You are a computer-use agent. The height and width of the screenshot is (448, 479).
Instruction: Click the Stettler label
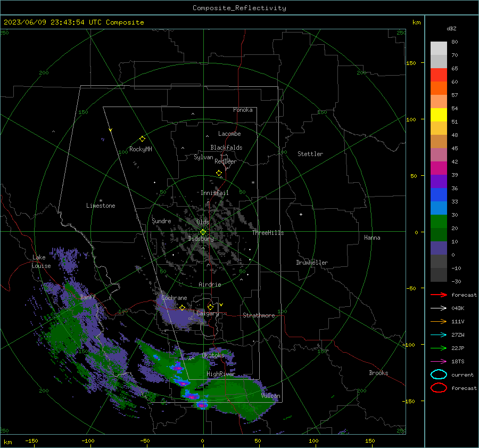tap(310, 154)
